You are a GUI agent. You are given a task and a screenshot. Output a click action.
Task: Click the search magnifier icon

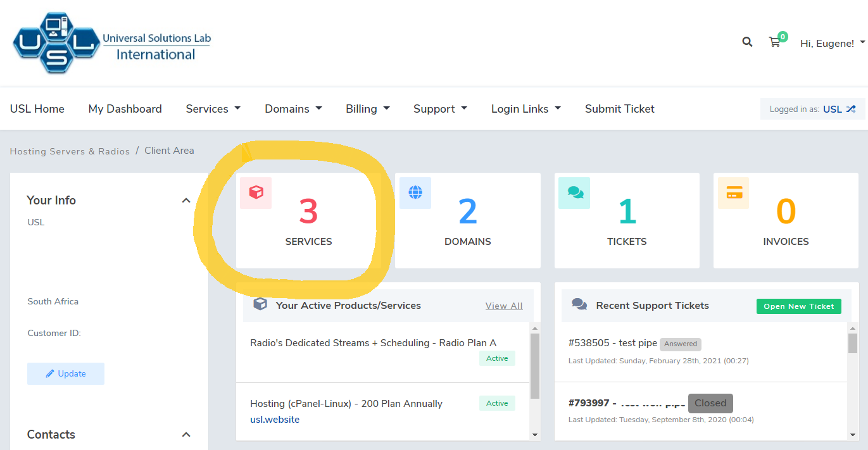(747, 42)
